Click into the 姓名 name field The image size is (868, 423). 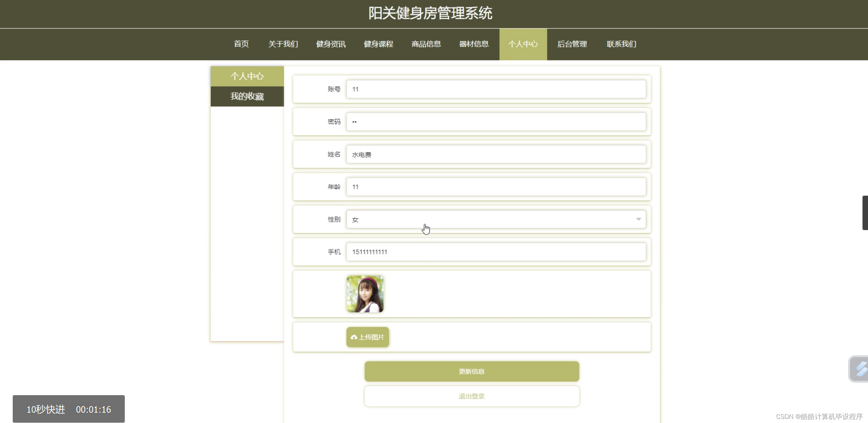click(x=496, y=154)
